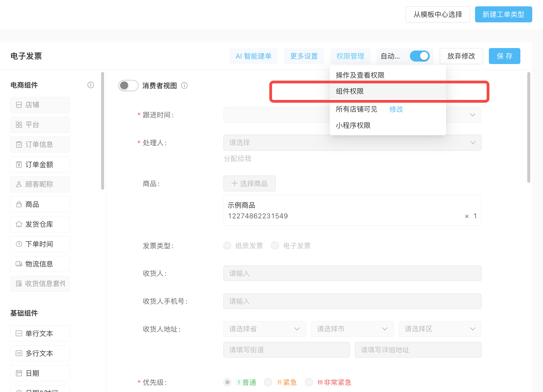Turn off the 自动... switch
Viewport: 543px width, 392px height.
pos(420,56)
